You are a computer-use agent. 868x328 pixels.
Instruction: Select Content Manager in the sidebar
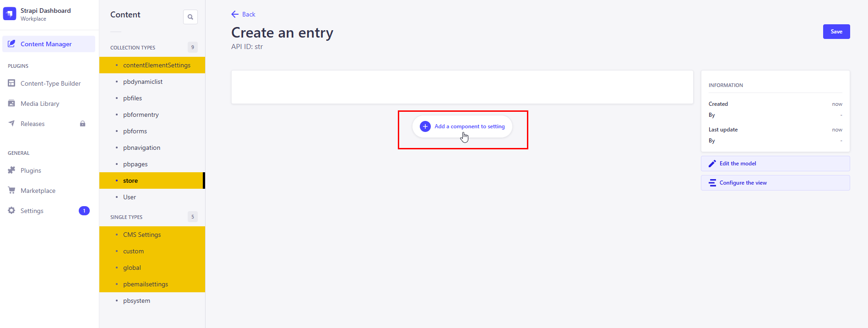pos(46,44)
